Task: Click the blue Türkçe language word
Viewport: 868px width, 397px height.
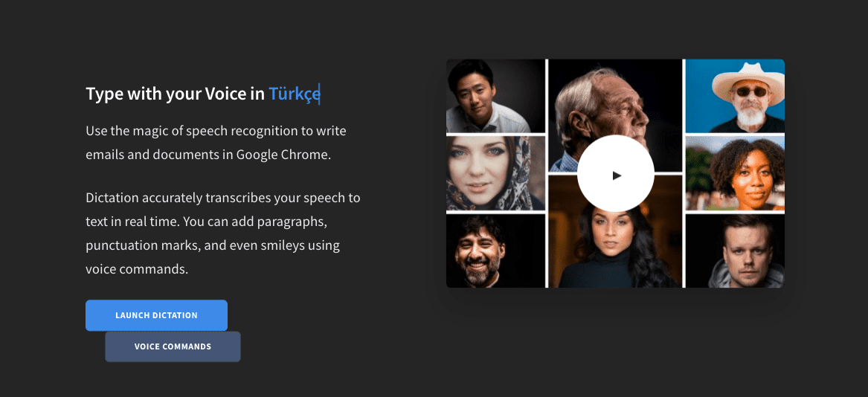Action: point(294,94)
